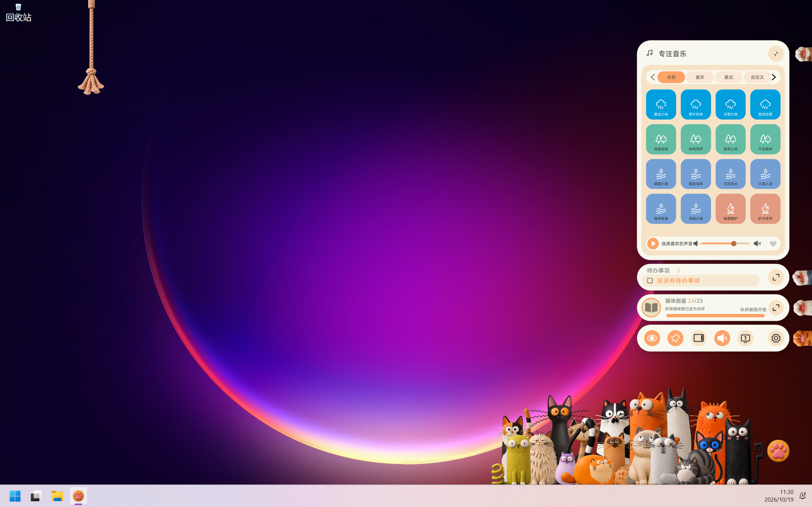Select the 潺潺小溪 stream sound
This screenshot has width=812, height=507.
tap(661, 174)
